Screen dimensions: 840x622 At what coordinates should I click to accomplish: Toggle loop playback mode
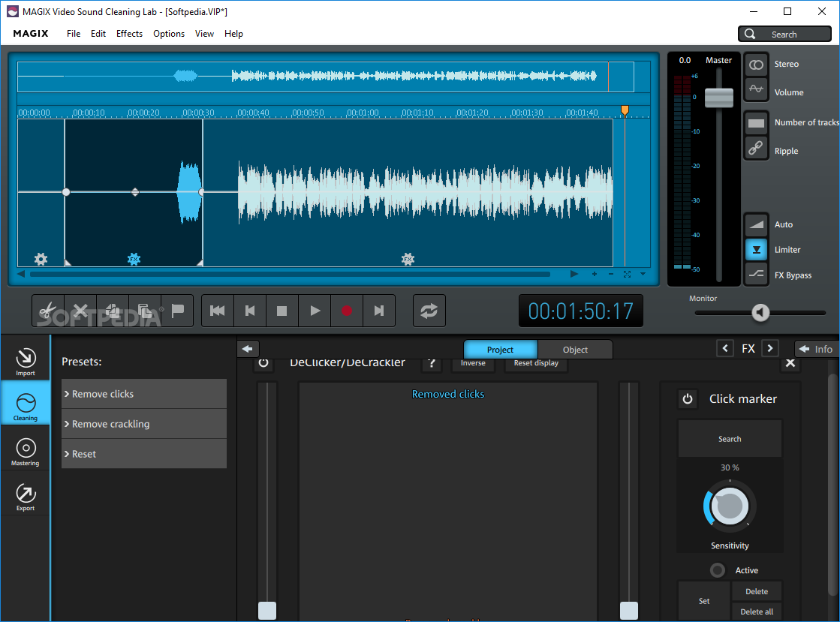(x=429, y=311)
